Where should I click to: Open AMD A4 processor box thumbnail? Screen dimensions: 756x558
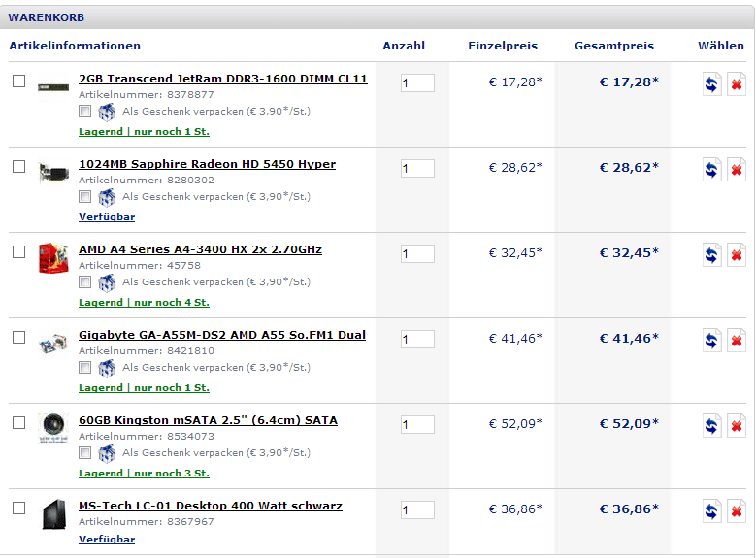53,258
